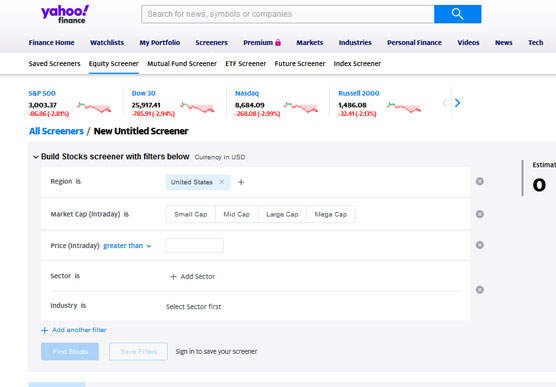556x387 pixels.
Task: Open Watchlists in navigation
Action: pos(107,43)
